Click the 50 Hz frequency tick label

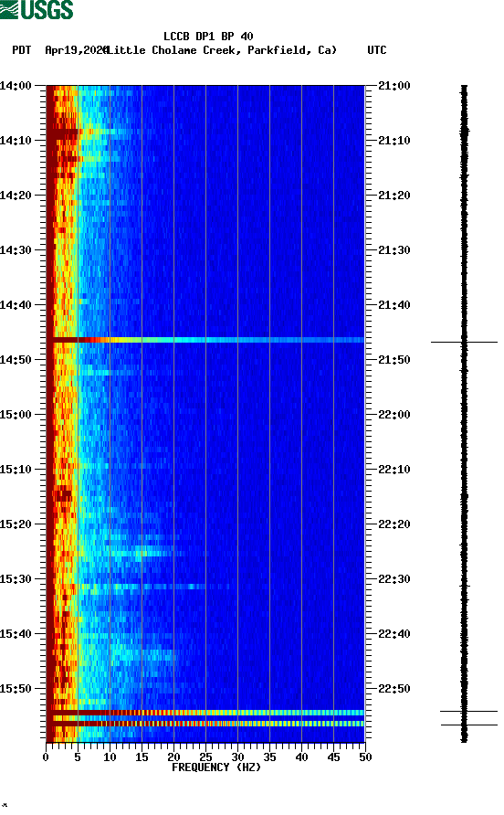tap(365, 757)
